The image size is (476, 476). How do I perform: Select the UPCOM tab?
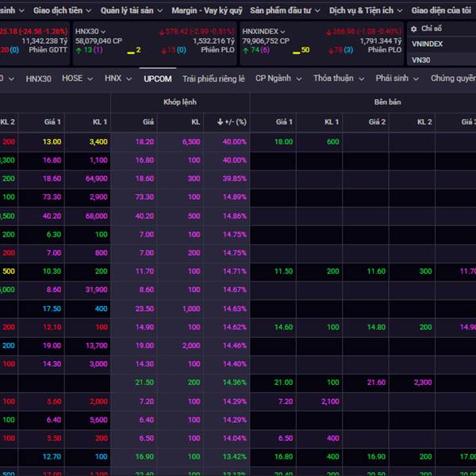pyautogui.click(x=158, y=79)
